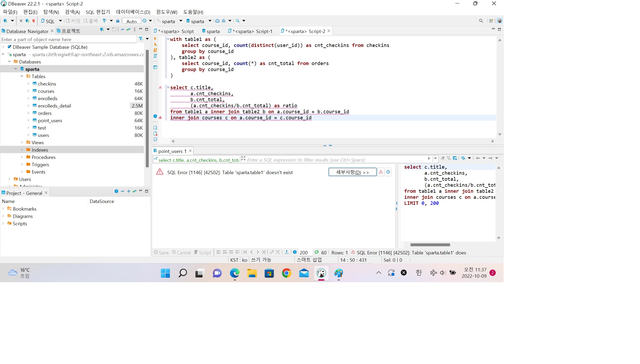The height and width of the screenshot is (364, 640).
Task: Click the New Database Connection plug icon
Action: point(5,21)
